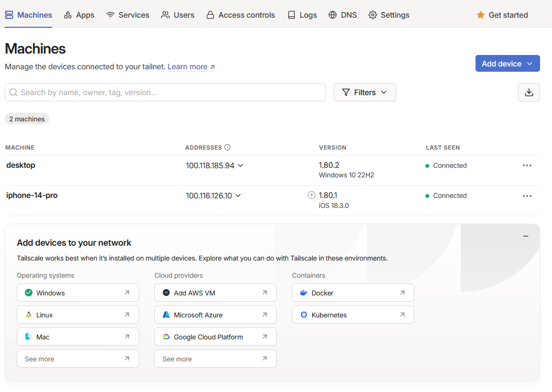Click the export download icon button
552x392 pixels.
click(x=529, y=92)
